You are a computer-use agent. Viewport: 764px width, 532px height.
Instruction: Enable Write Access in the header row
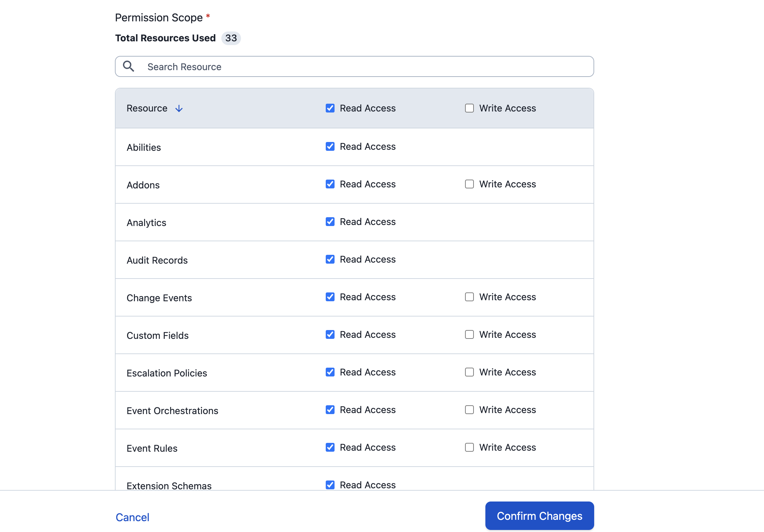[x=469, y=108]
